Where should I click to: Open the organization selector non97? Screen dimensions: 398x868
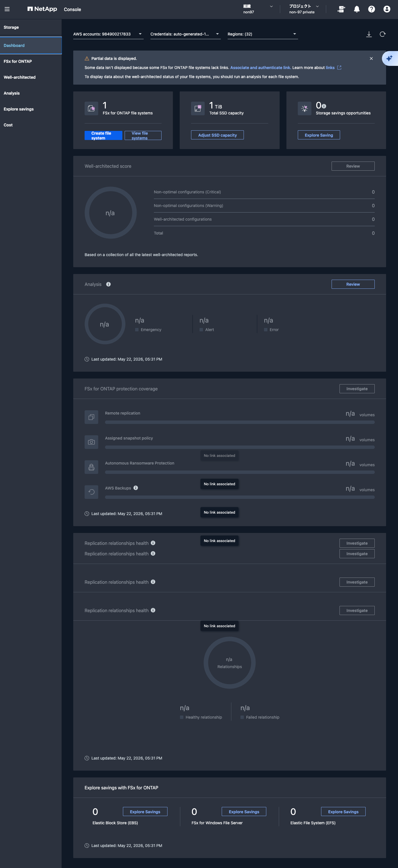pos(258,9)
